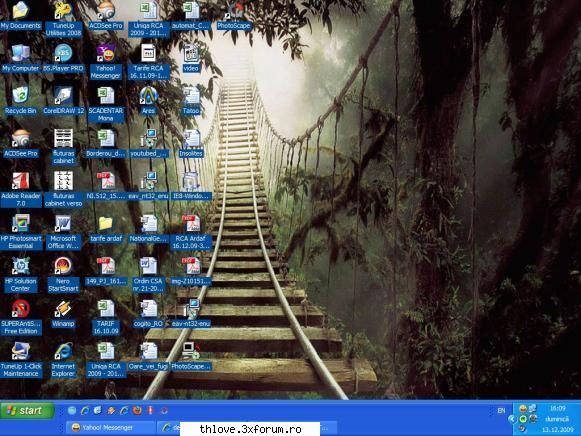This screenshot has height=436, width=581.
Task: Open the Insolites document icon
Action: tap(191, 143)
